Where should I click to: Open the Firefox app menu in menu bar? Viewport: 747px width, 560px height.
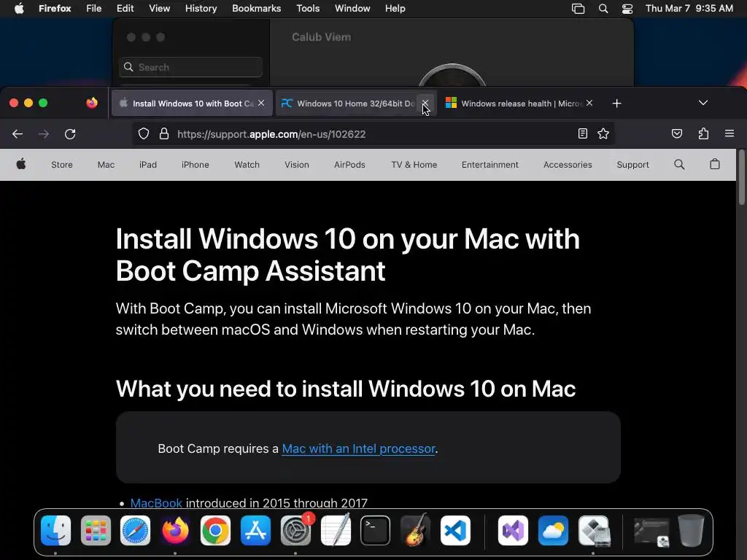(55, 9)
